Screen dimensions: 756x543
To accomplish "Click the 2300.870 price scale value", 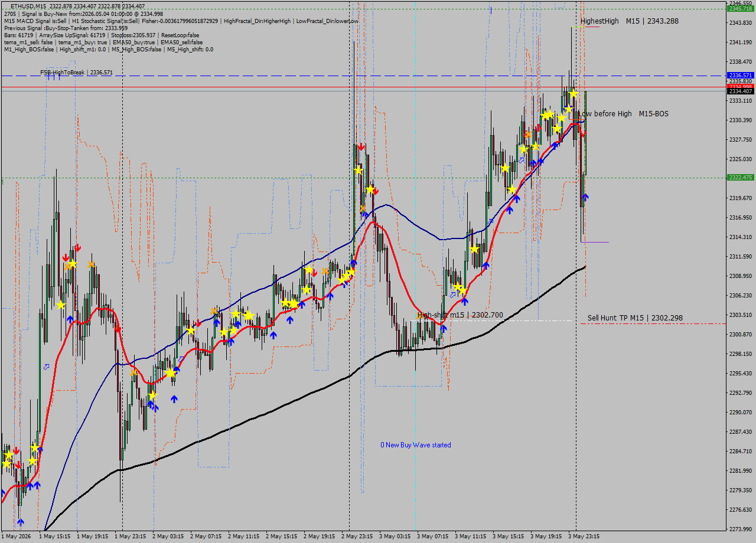I will (741, 335).
